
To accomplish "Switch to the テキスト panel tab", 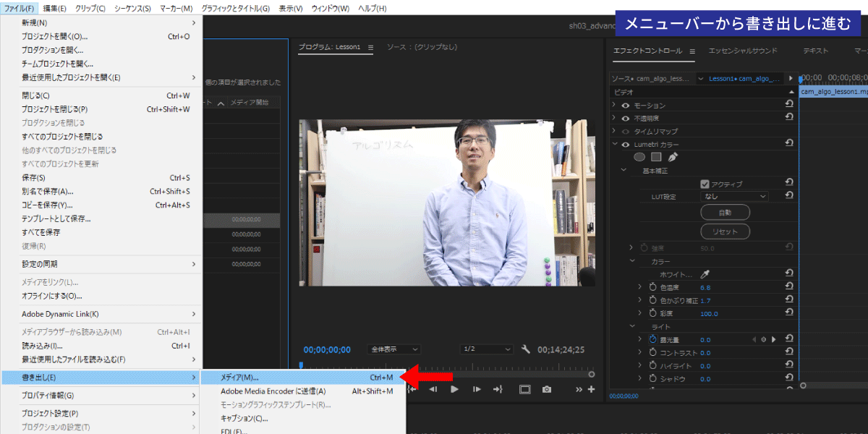I will [x=815, y=51].
